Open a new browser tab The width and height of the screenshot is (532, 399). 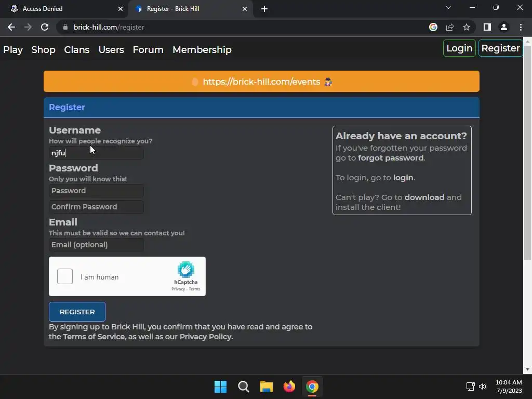[x=264, y=9]
